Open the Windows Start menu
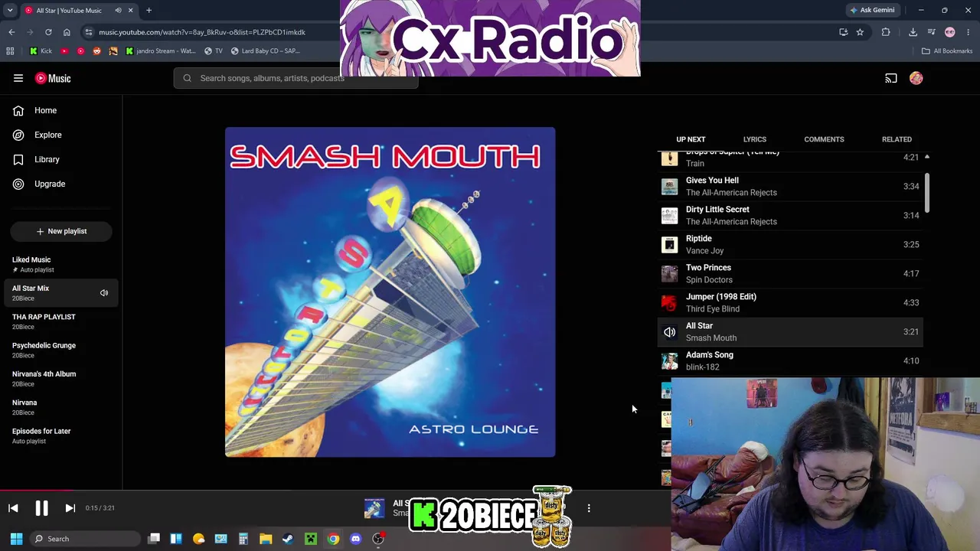The width and height of the screenshot is (980, 551). pos(16,539)
